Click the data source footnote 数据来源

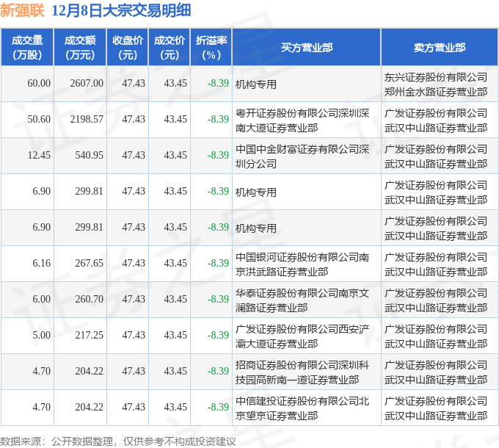(118, 441)
